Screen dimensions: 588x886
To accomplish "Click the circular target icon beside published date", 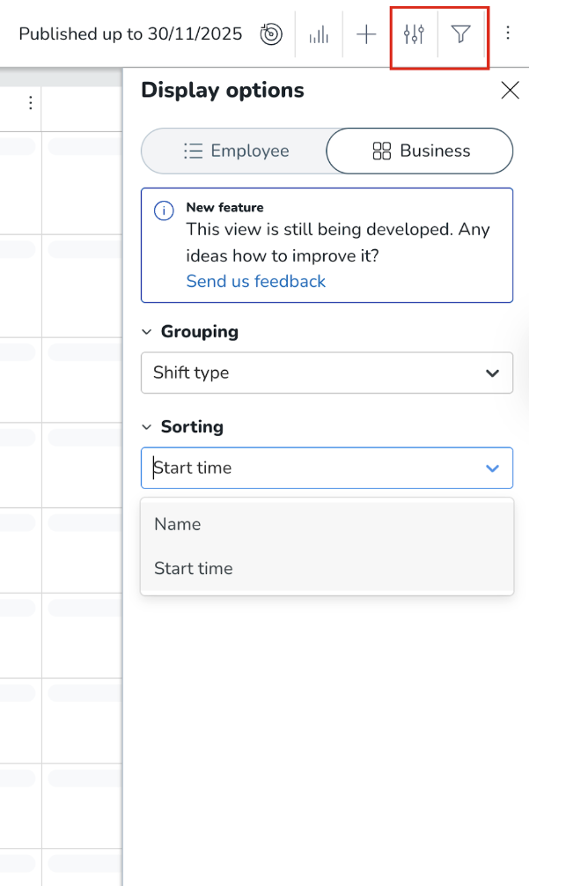I will (x=271, y=34).
